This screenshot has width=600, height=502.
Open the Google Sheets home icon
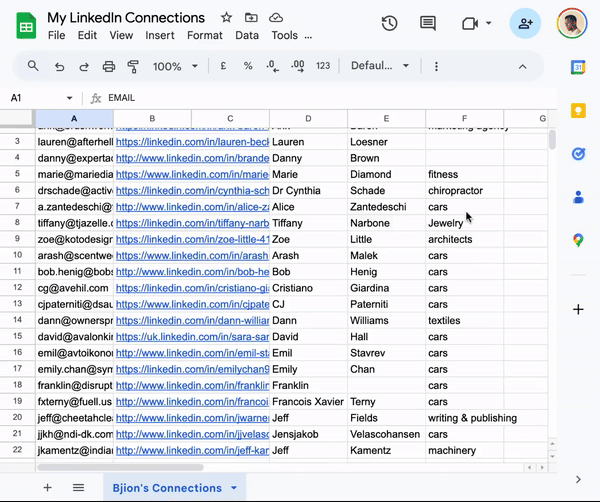click(26, 26)
